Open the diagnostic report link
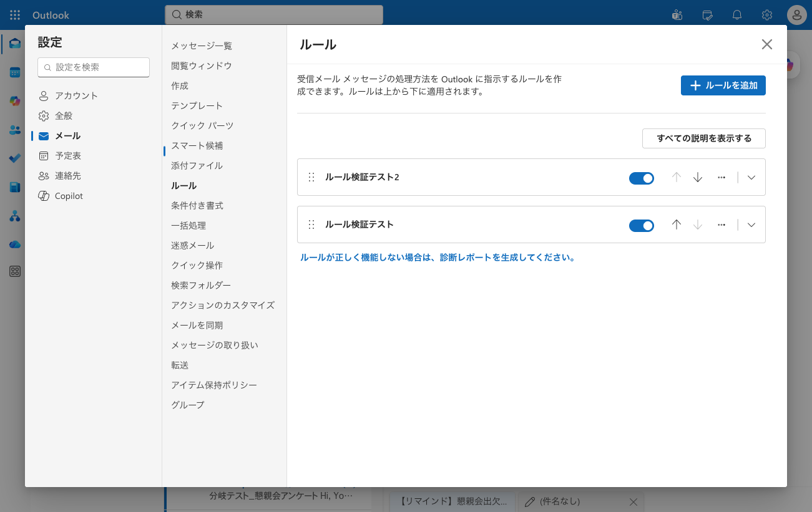Screen dimensions: 812x512 438,258
